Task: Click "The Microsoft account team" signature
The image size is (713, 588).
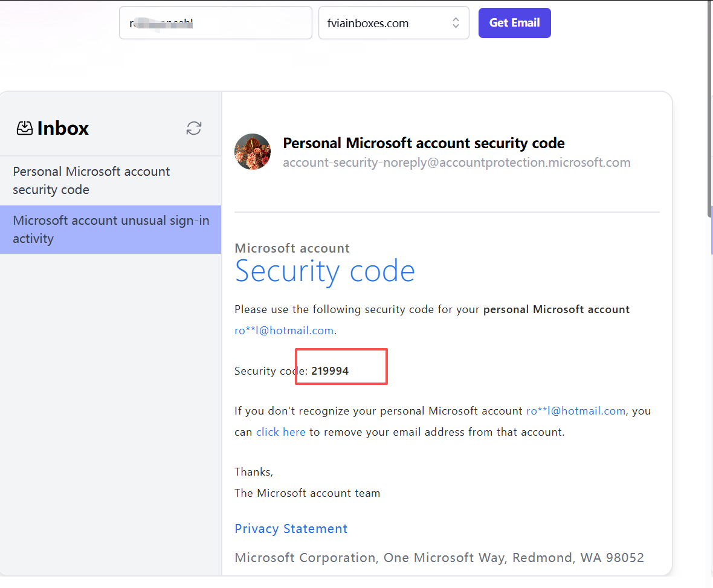Action: 307,493
